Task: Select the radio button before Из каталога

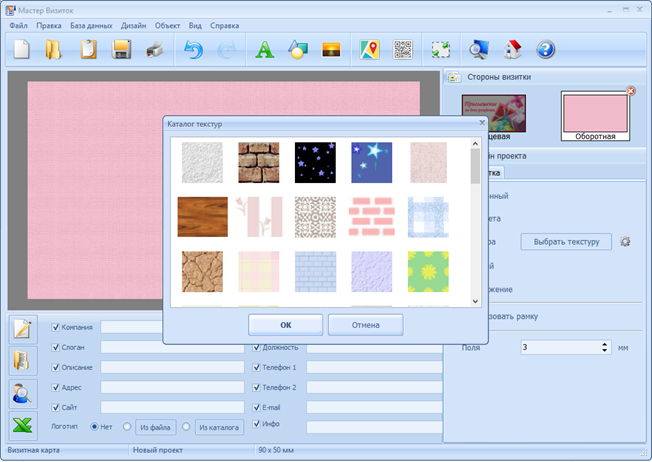Action: coord(186,427)
